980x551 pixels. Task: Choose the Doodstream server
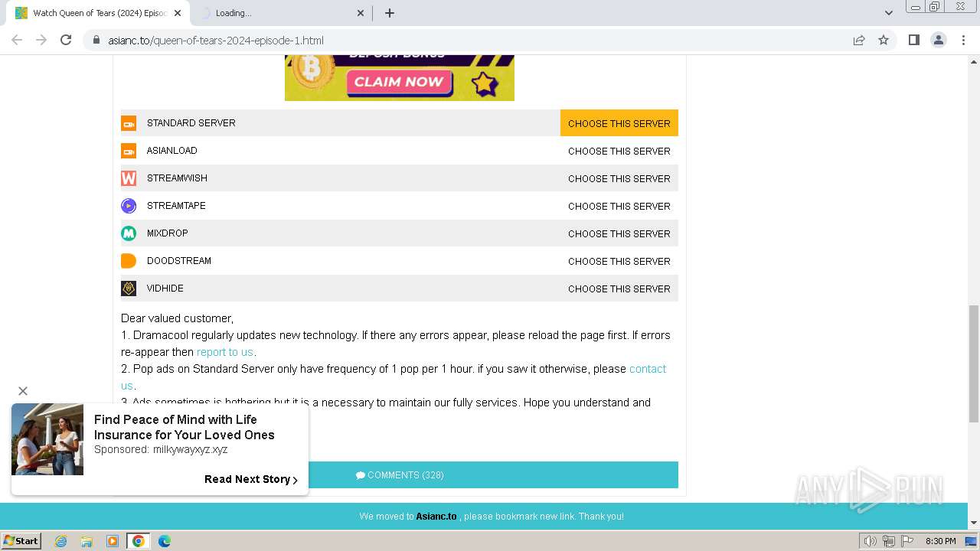click(x=619, y=261)
